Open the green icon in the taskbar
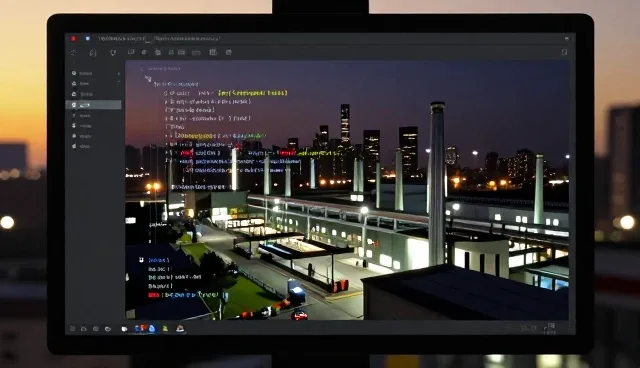The width and height of the screenshot is (640, 368). [165, 328]
